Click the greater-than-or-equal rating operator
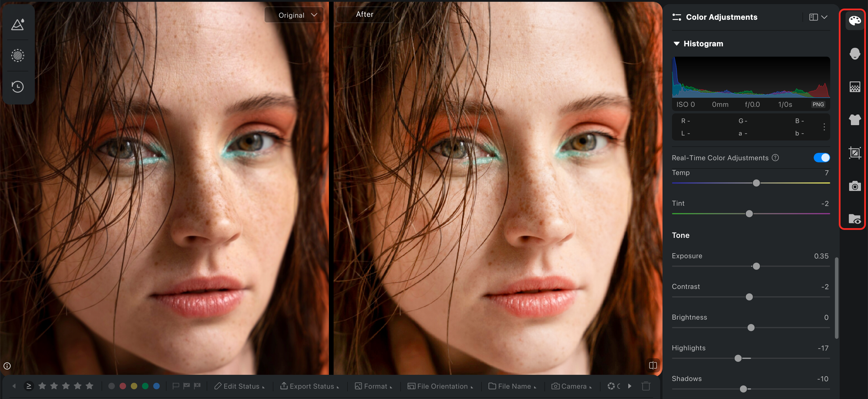This screenshot has width=868, height=399. click(x=29, y=386)
